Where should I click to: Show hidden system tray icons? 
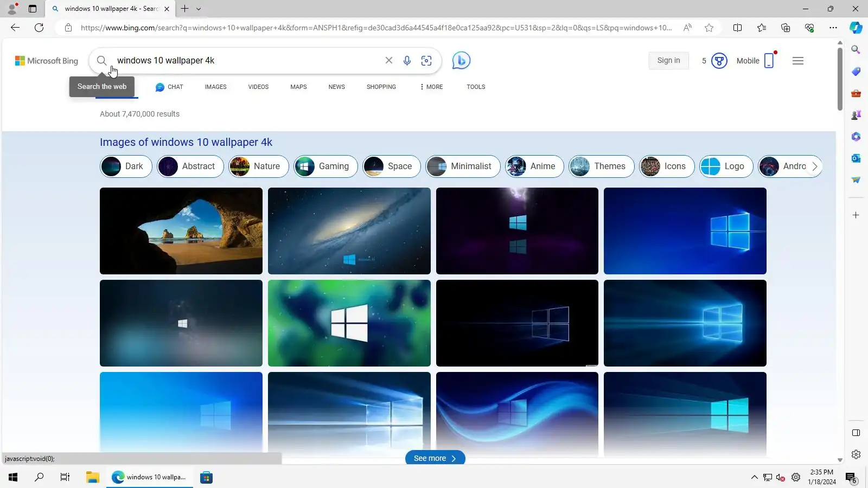point(754,477)
